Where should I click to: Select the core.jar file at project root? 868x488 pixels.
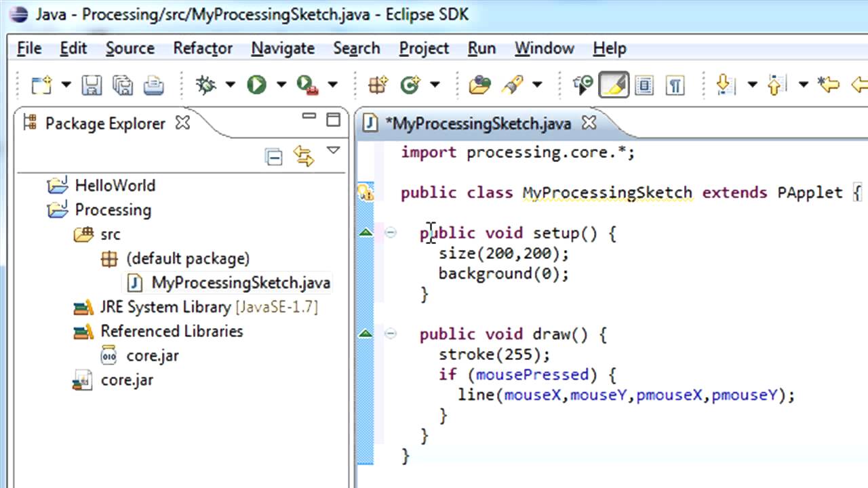coord(127,380)
